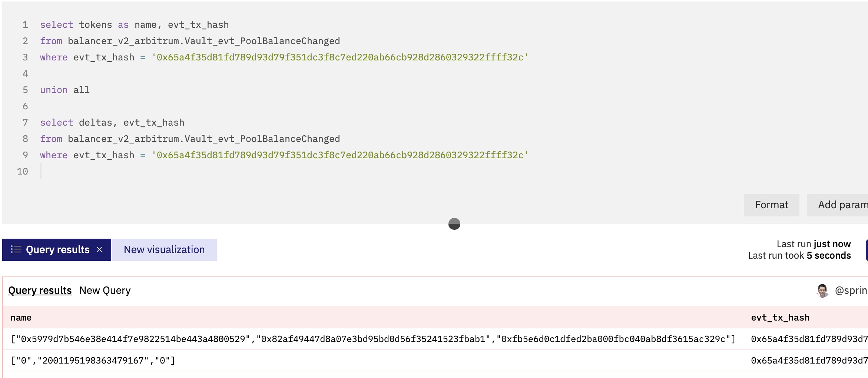Close the Query results tab with X
Image resolution: width=868 pixels, height=378 pixels.
99,249
